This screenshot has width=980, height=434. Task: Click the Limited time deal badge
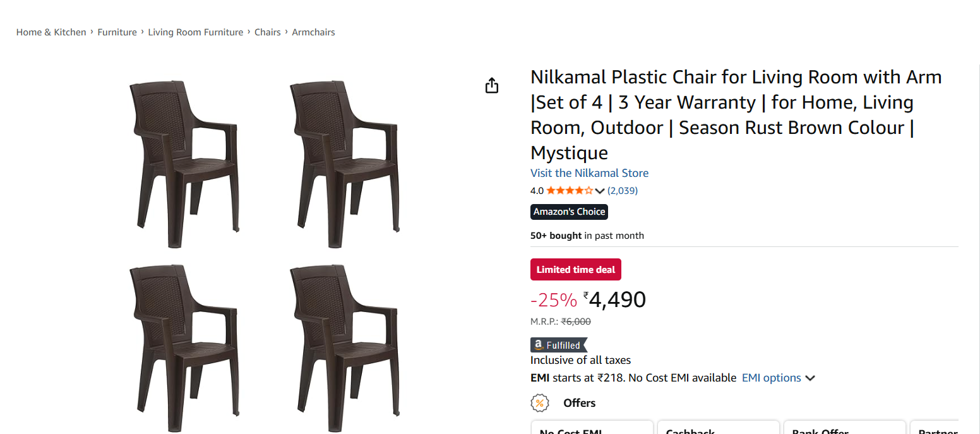tap(576, 270)
